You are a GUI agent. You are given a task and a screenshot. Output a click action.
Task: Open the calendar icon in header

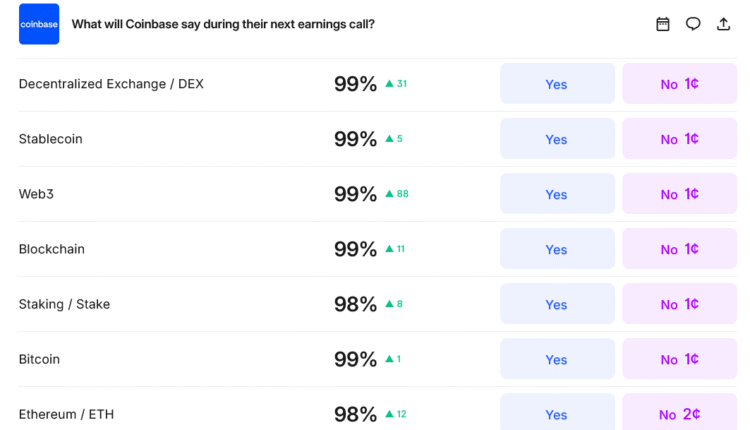pyautogui.click(x=662, y=24)
